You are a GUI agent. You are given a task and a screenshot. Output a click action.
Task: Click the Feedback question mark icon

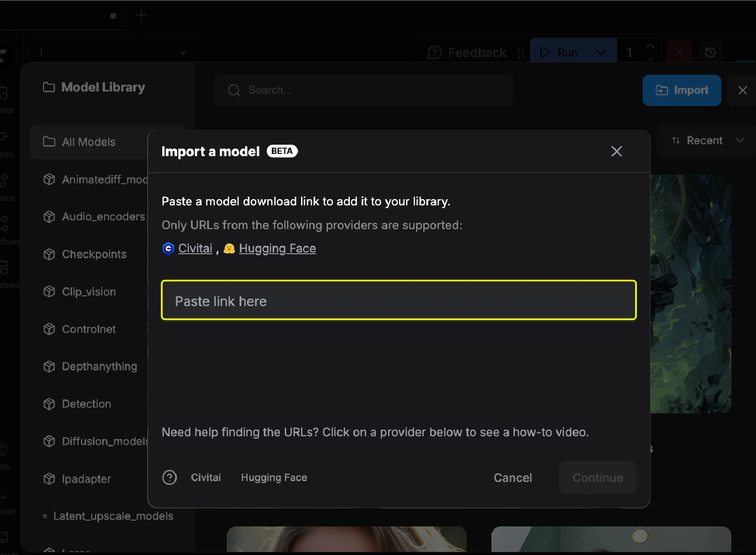434,52
